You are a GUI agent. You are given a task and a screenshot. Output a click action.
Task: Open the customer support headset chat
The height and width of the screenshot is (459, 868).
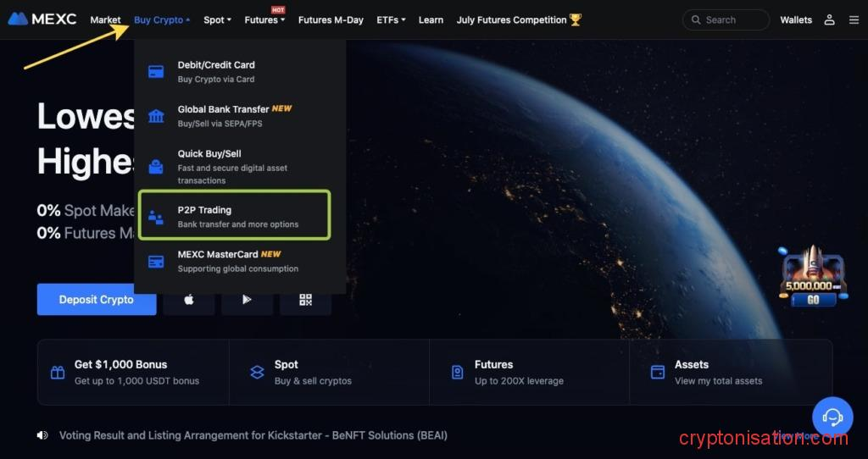(832, 417)
